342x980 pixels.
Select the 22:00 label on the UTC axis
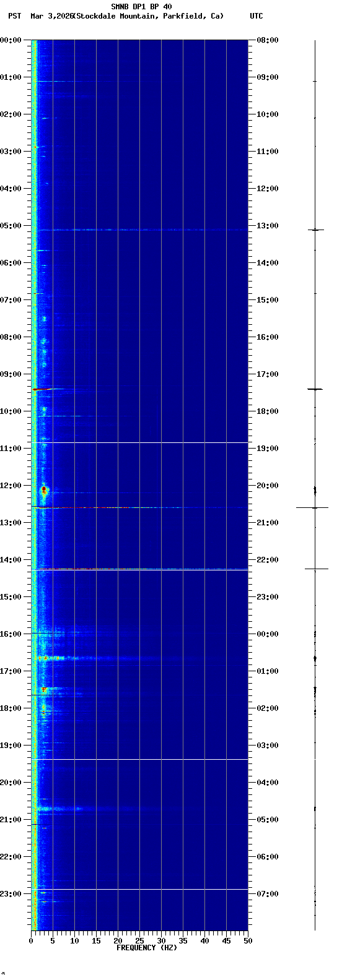pos(268,560)
